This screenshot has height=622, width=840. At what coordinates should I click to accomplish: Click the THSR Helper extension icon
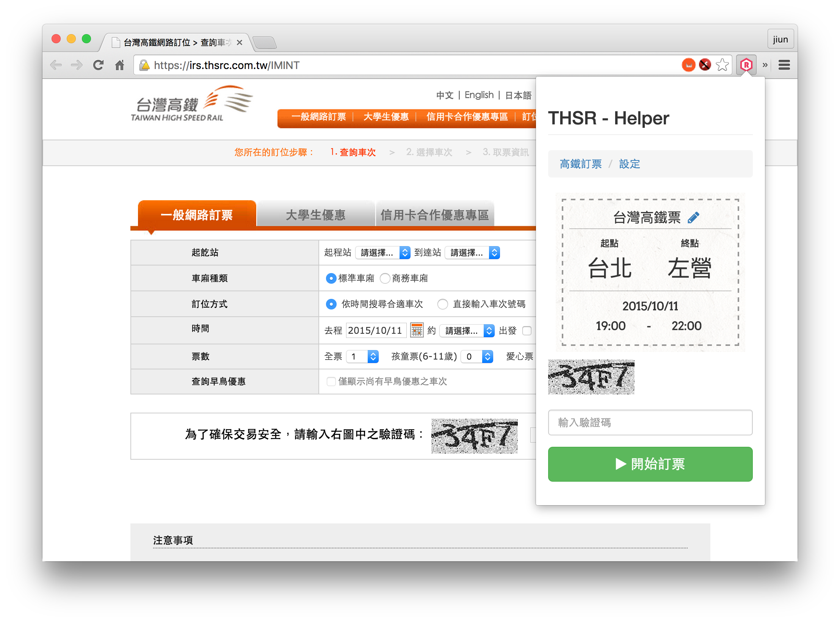[746, 65]
